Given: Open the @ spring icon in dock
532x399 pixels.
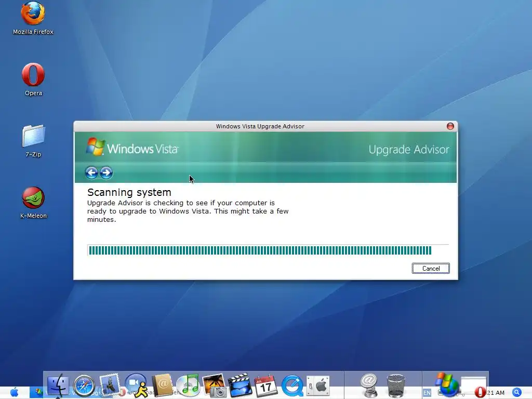Looking at the screenshot, I should click(369, 385).
